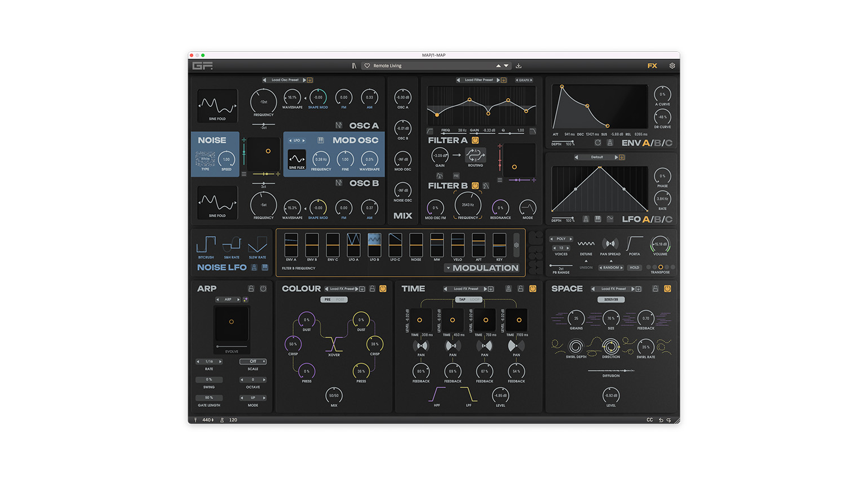Enable the ARP power button
The height and width of the screenshot is (479, 868).
pyautogui.click(x=263, y=289)
